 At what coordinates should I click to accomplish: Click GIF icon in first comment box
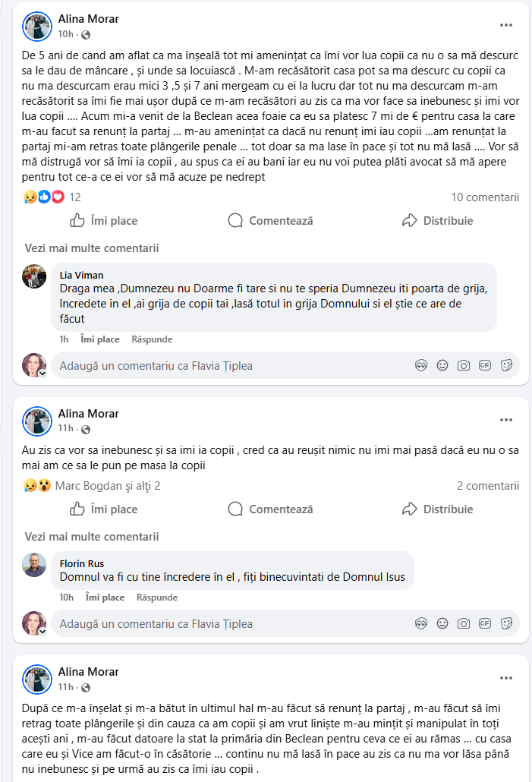(485, 365)
